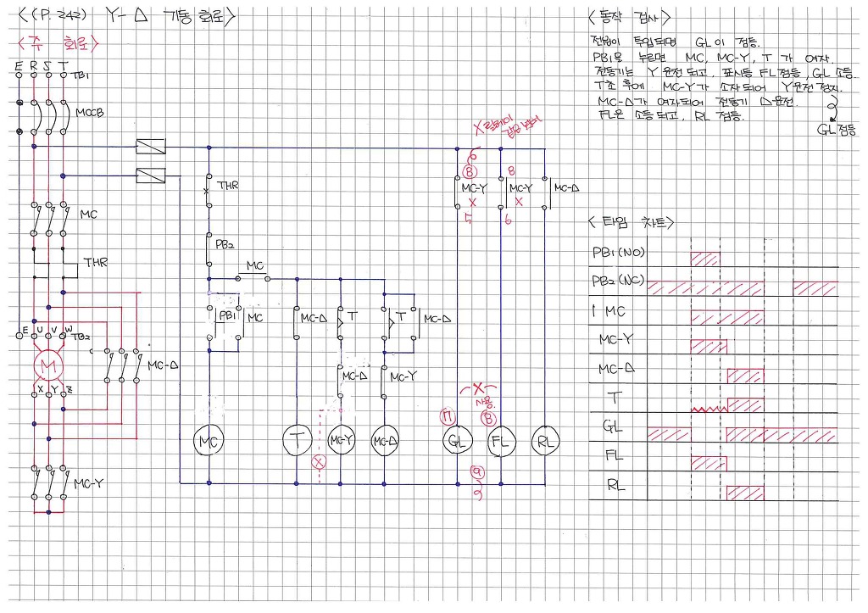Click the upper fuse box symbol

point(151,147)
